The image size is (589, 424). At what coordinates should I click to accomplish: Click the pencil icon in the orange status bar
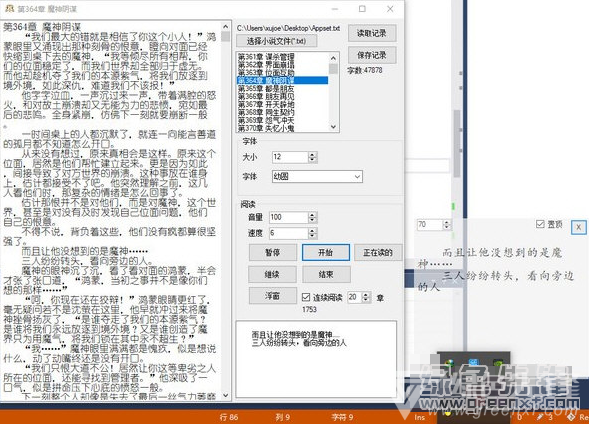coord(540,416)
